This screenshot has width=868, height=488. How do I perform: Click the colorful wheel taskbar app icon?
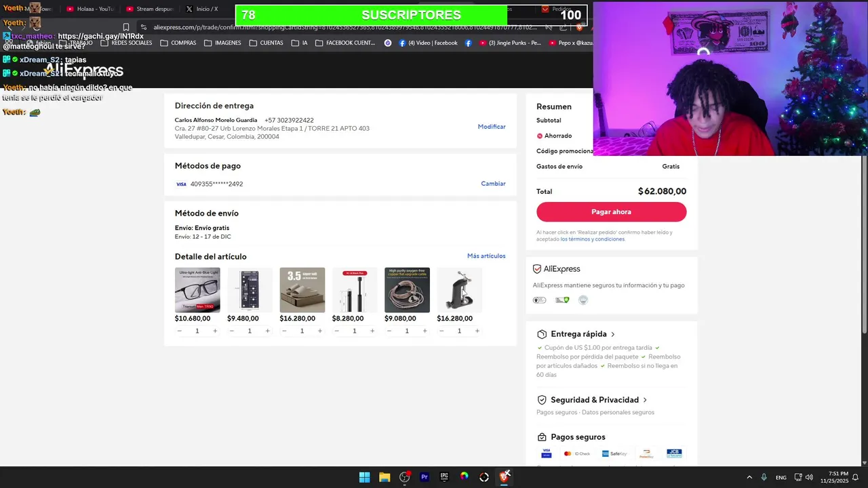464,477
